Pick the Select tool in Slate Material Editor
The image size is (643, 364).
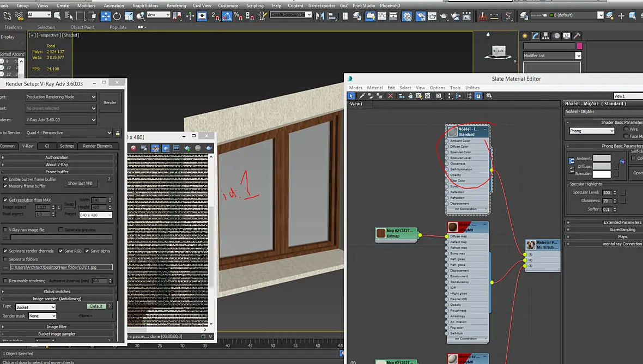(351, 95)
